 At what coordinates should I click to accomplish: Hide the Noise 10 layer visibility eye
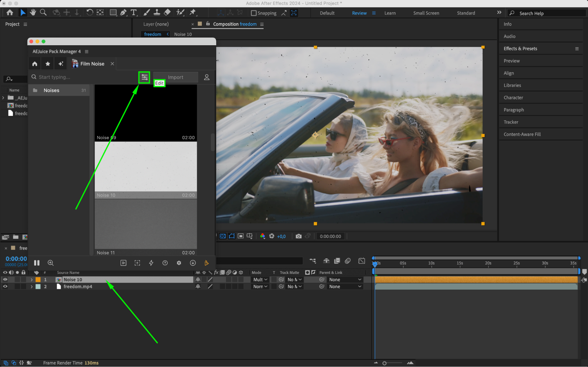(5, 279)
